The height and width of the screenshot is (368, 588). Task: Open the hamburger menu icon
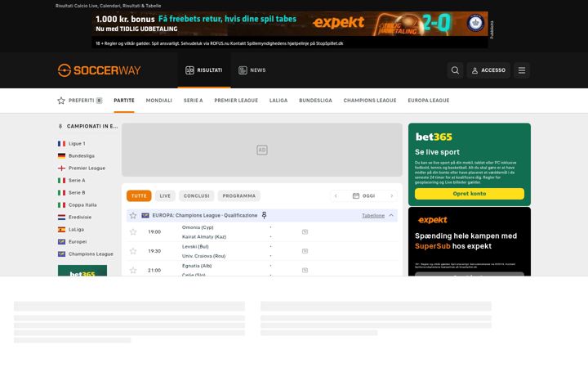pyautogui.click(x=522, y=70)
